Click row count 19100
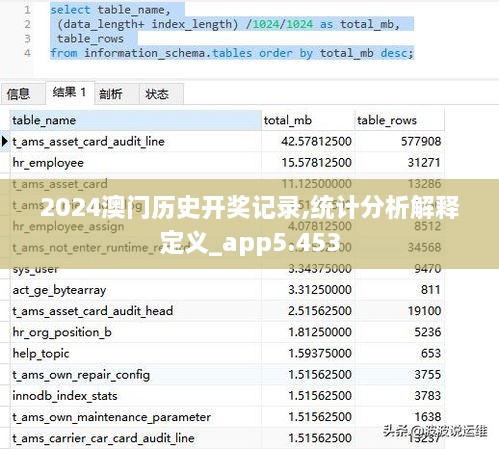This screenshot has height=449, width=499. click(424, 311)
